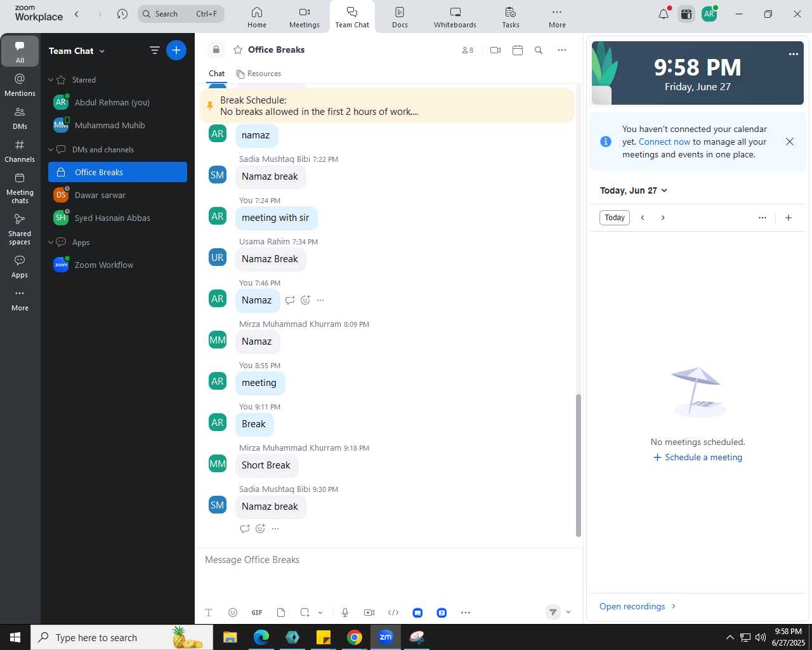812x650 pixels.
Task: Open Apps in the left sidebar
Action: click(20, 267)
